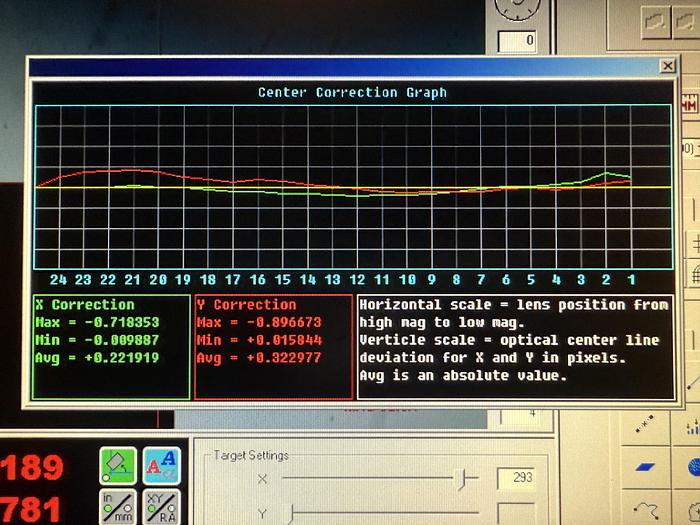Click the green angle skew alignment icon

(118, 466)
